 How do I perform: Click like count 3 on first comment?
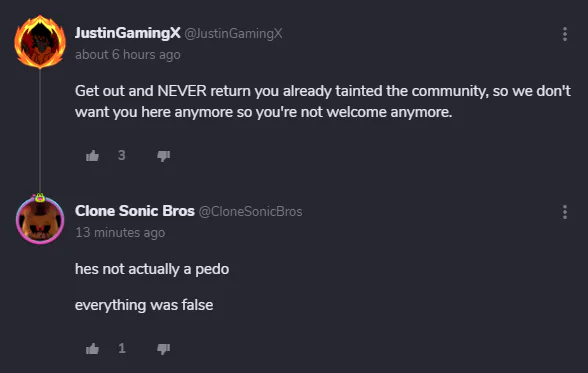pos(122,155)
